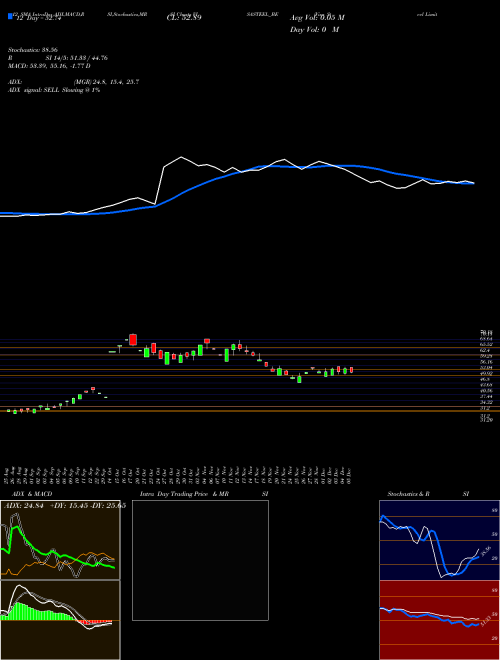Click the '62.4' price axis label
This screenshot has width=500, height=660.
pos(484,350)
